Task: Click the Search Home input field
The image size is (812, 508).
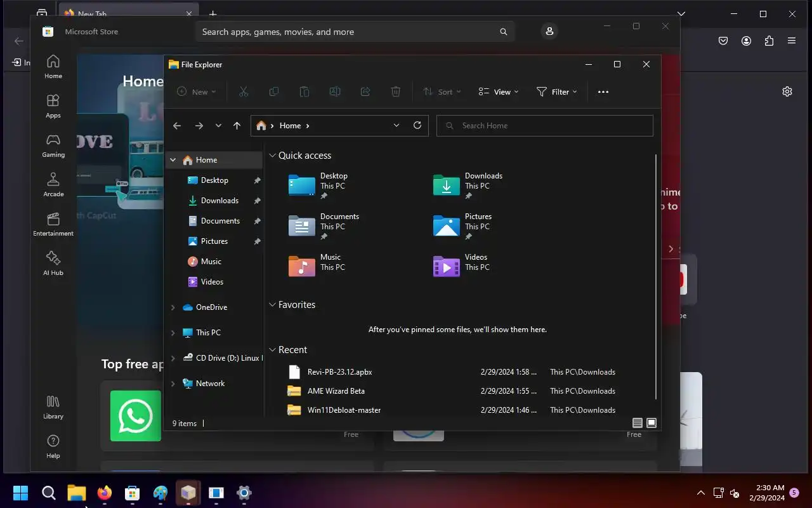Action: (545, 126)
